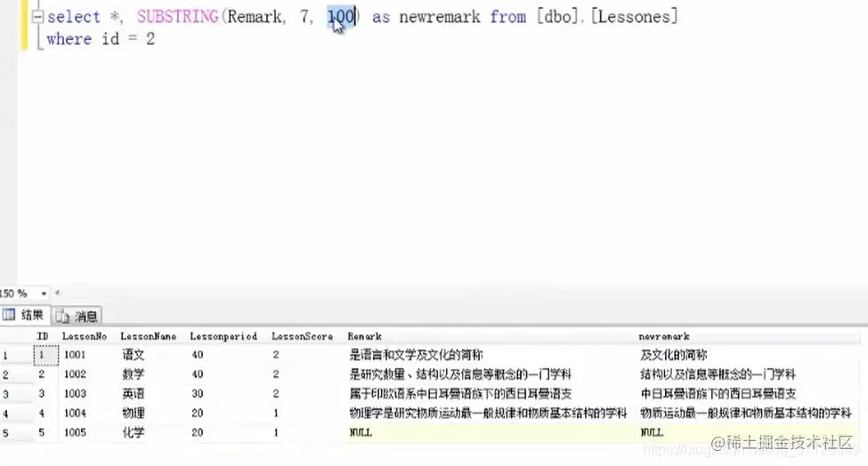
Task: Click SUBSTRING function in the query
Action: tap(178, 17)
